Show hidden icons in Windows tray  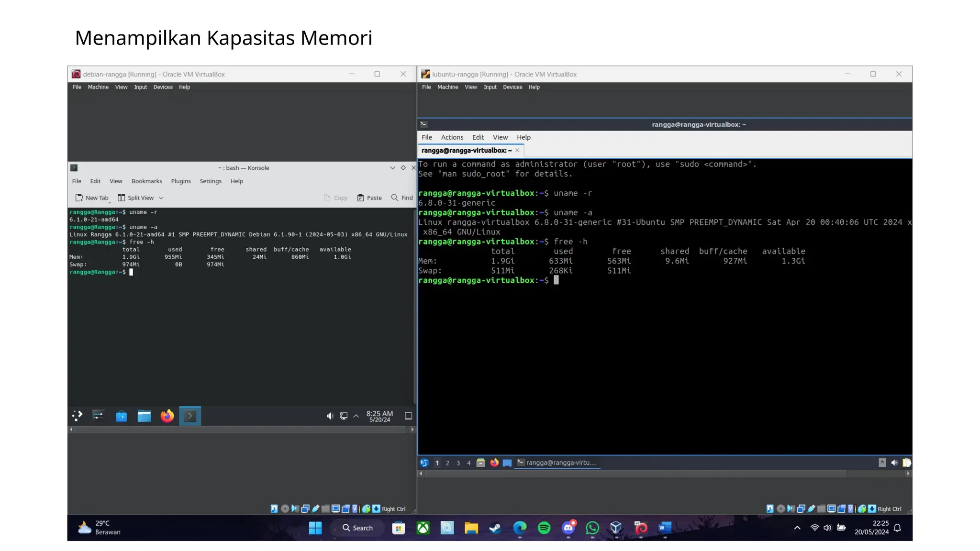tap(797, 528)
